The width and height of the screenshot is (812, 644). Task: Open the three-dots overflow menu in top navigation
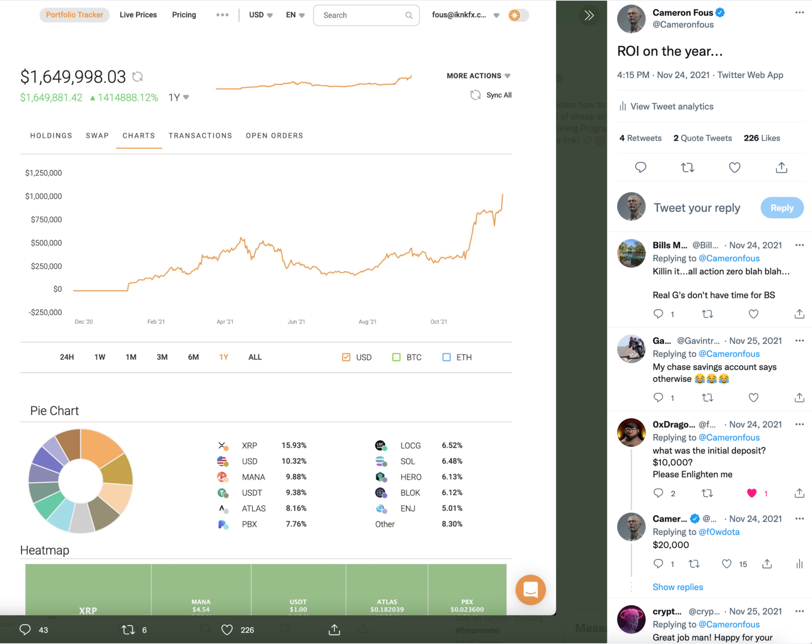click(x=222, y=15)
